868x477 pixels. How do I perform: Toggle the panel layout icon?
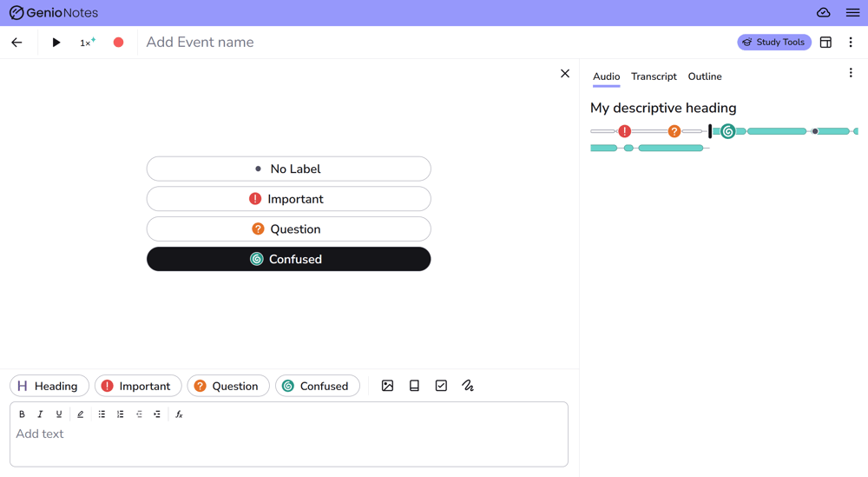[825, 42]
